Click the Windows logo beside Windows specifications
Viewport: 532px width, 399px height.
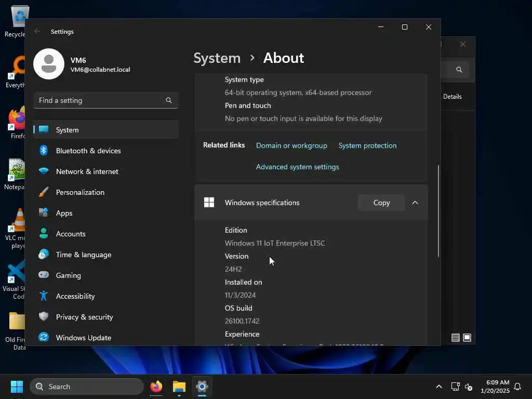pos(209,203)
